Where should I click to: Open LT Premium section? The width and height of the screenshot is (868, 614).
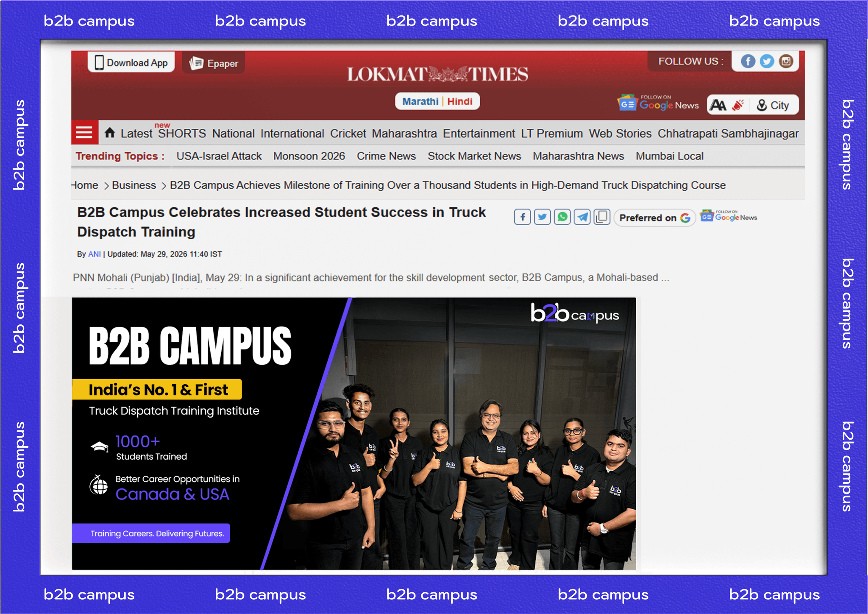click(552, 134)
